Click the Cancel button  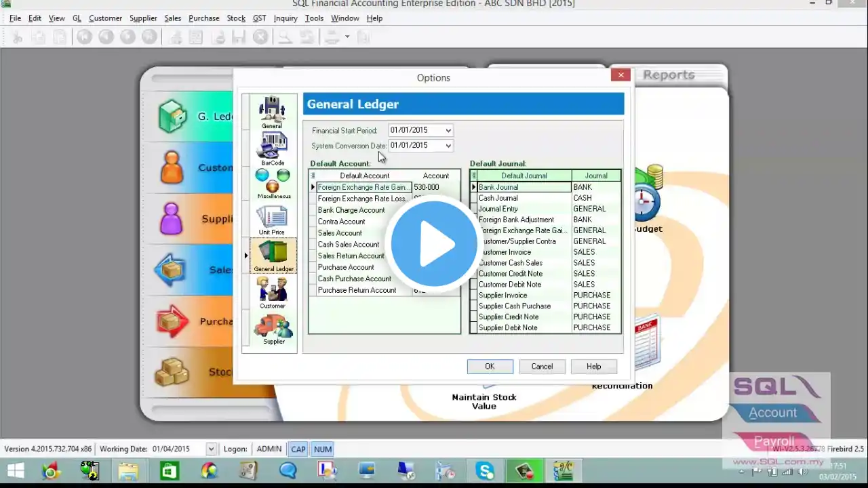542,367
